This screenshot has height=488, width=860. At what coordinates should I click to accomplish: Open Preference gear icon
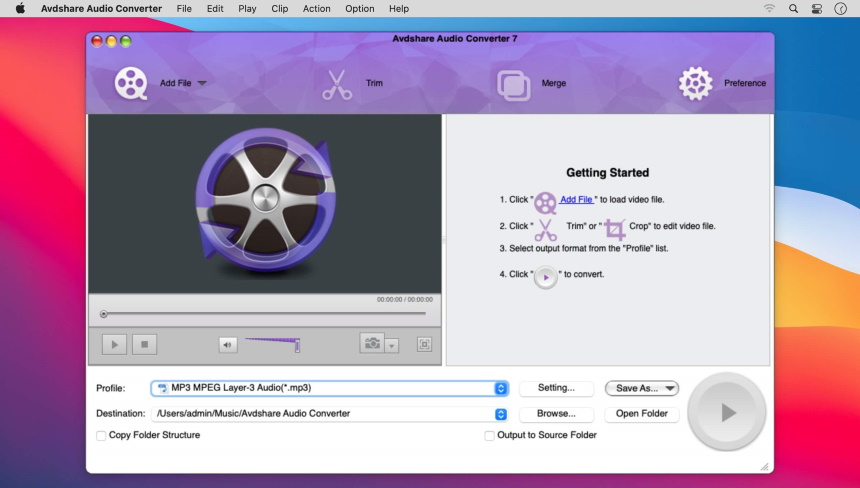695,83
